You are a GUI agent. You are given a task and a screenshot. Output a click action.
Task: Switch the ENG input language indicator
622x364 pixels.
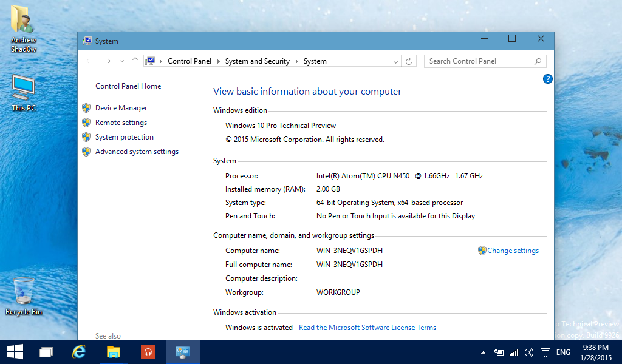[563, 352]
